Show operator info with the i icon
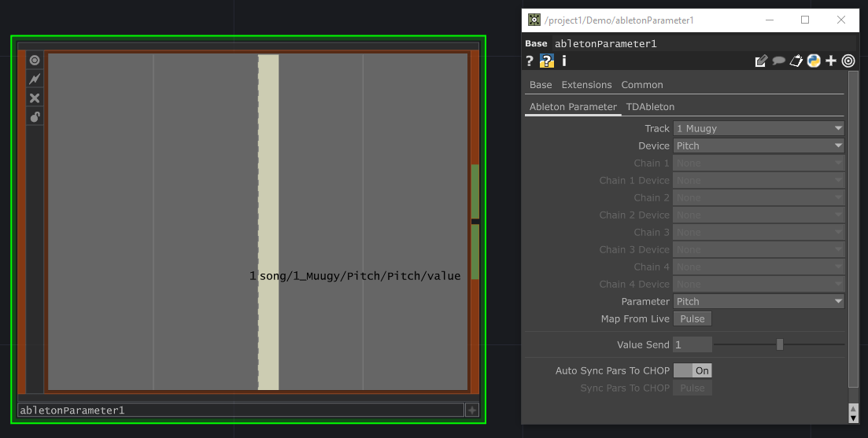The width and height of the screenshot is (868, 438). coord(564,61)
